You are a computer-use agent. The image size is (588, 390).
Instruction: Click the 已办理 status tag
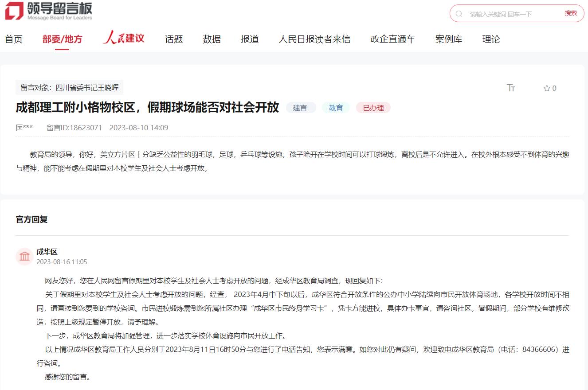click(x=373, y=107)
